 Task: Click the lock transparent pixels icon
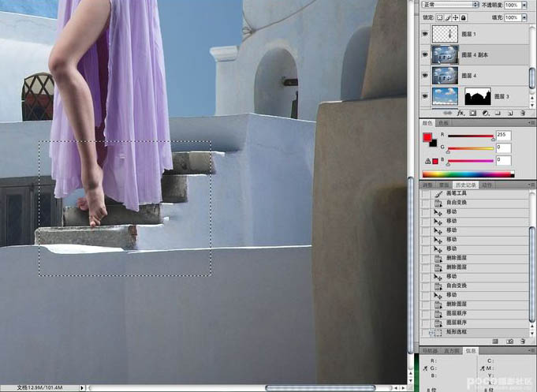pos(440,17)
